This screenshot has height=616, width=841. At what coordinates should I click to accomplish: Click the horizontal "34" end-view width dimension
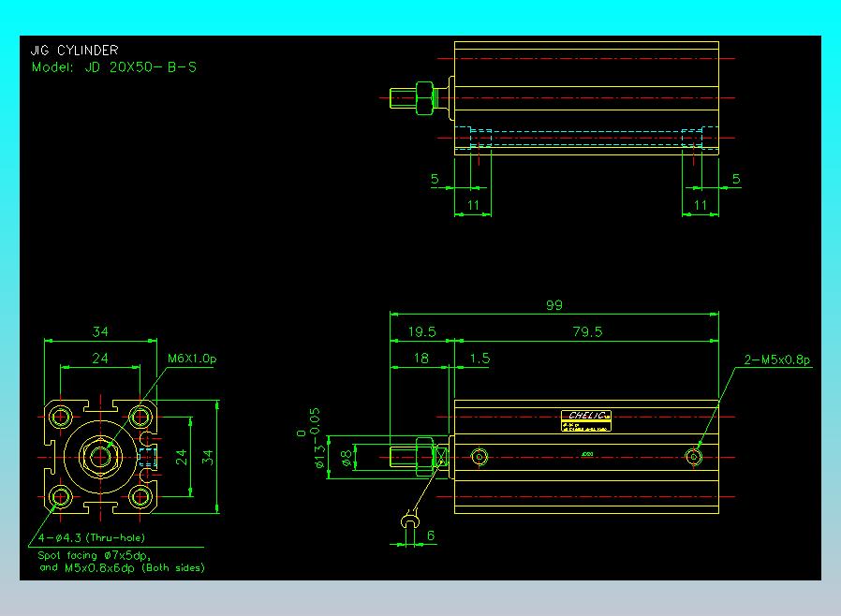pos(100,331)
